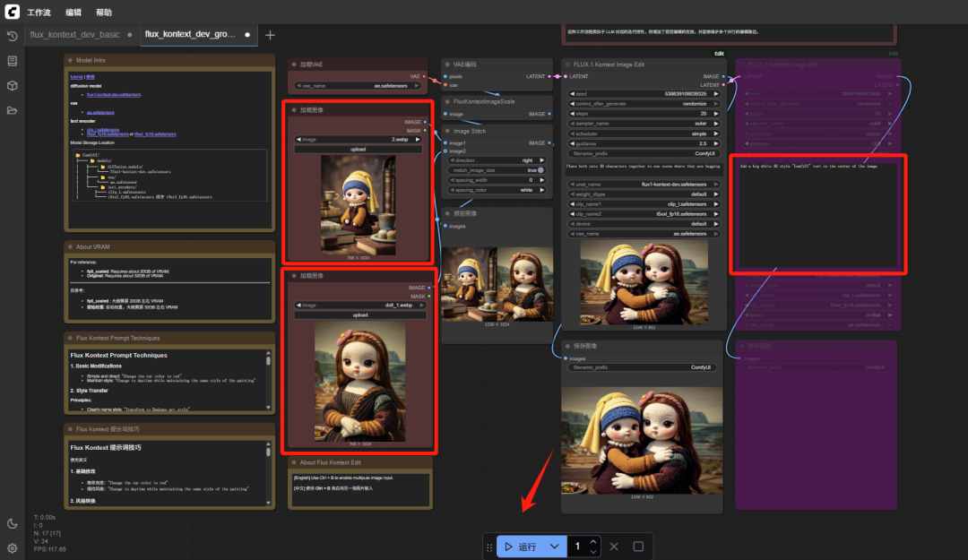Increase the batch count stepper
The width and height of the screenshot is (968, 560).
click(593, 542)
